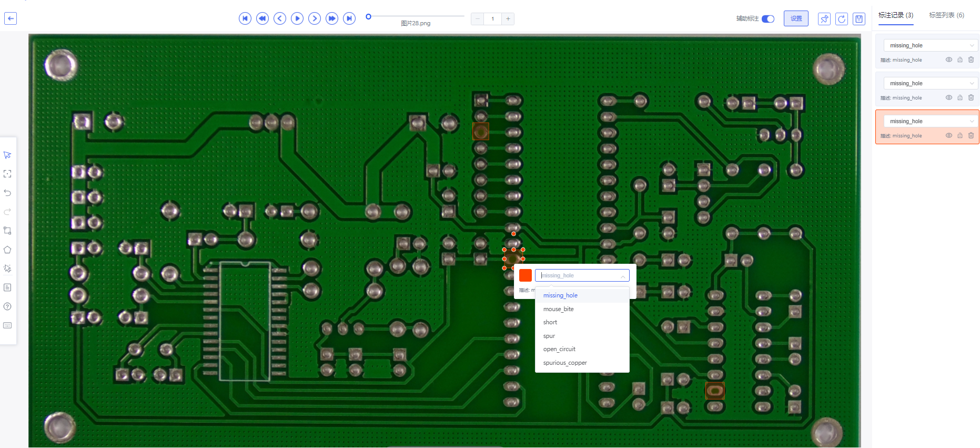
Task: Toggle the lock on the first record
Action: 960,59
